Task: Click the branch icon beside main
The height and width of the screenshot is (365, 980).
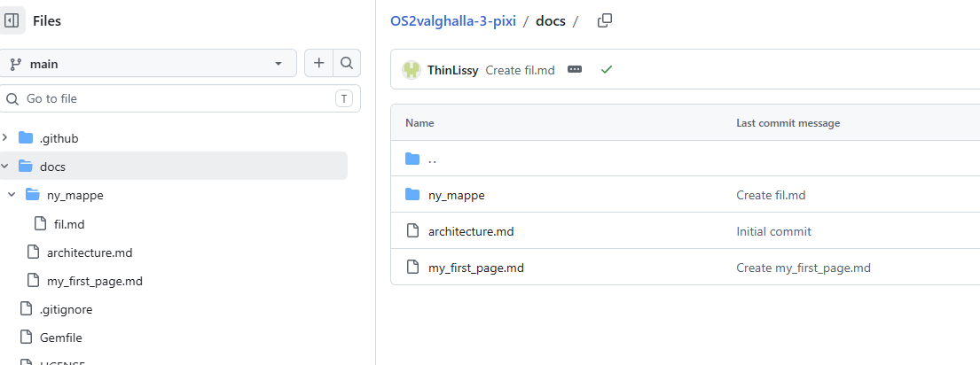Action: coord(16,64)
